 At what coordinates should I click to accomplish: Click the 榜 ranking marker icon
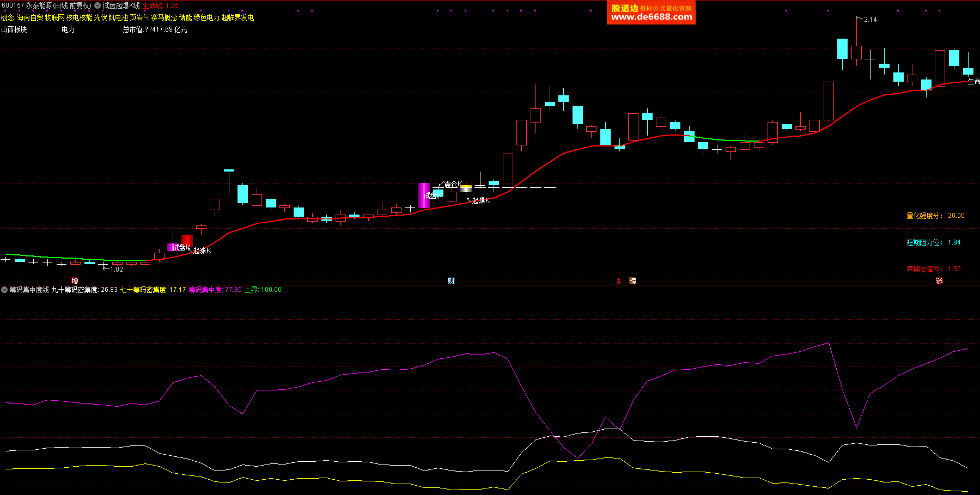coord(632,281)
